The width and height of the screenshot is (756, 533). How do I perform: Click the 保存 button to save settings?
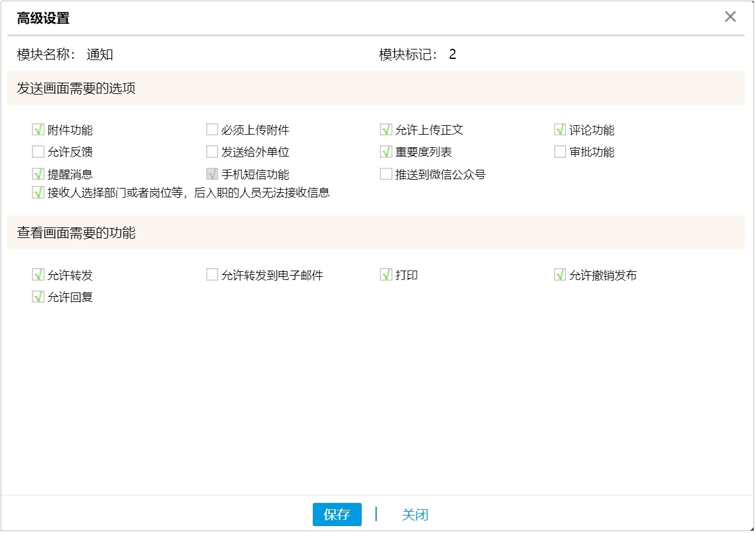coord(337,514)
